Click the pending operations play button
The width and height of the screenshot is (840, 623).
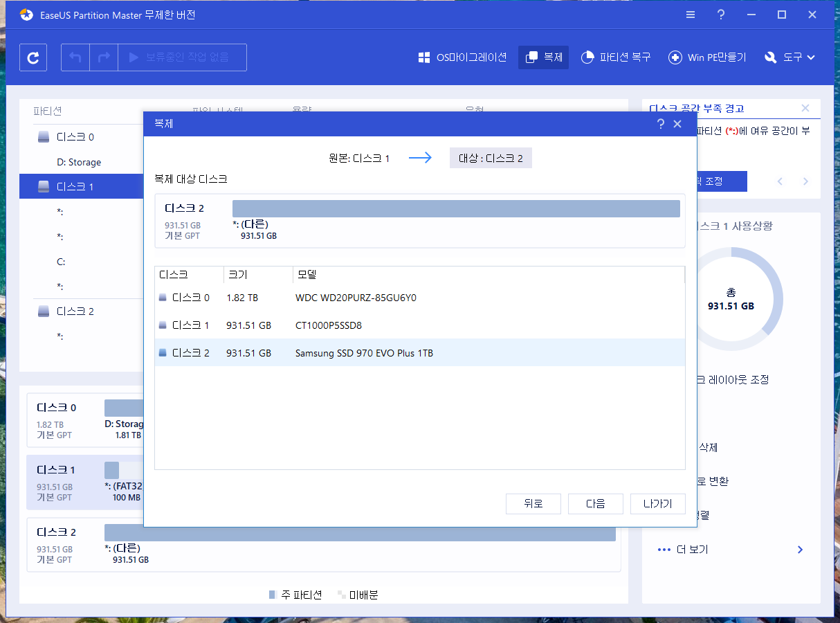click(183, 57)
